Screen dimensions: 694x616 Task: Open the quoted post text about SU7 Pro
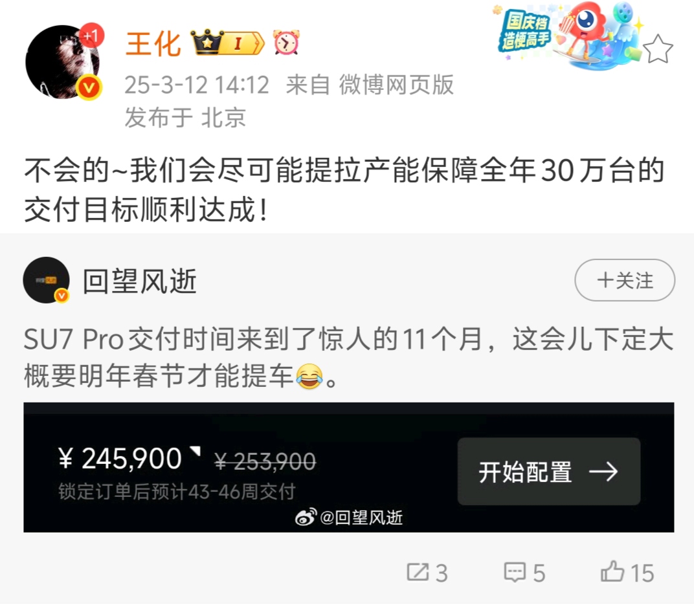pos(349,358)
